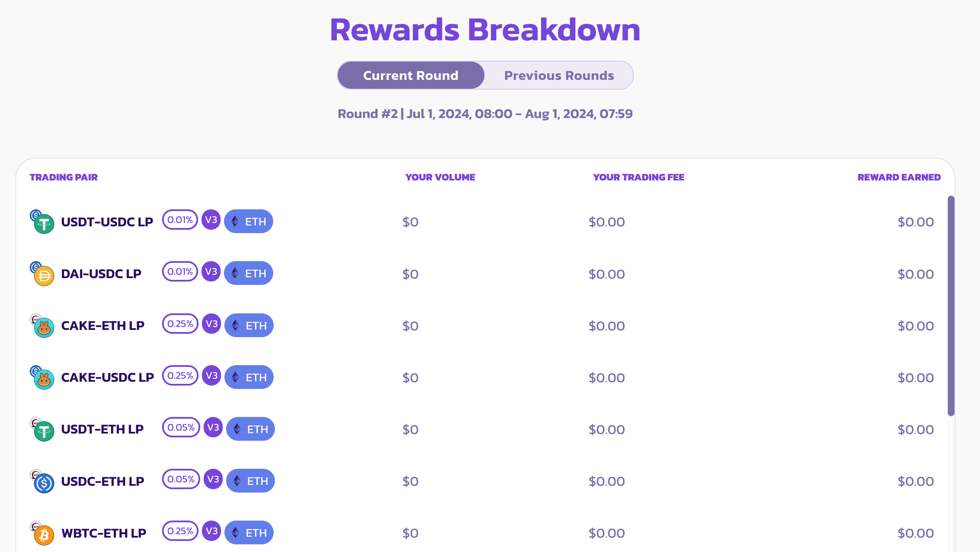Screen dimensions: 980x552
Task: Click the rewards table vertical scrollbar
Action: (951, 306)
